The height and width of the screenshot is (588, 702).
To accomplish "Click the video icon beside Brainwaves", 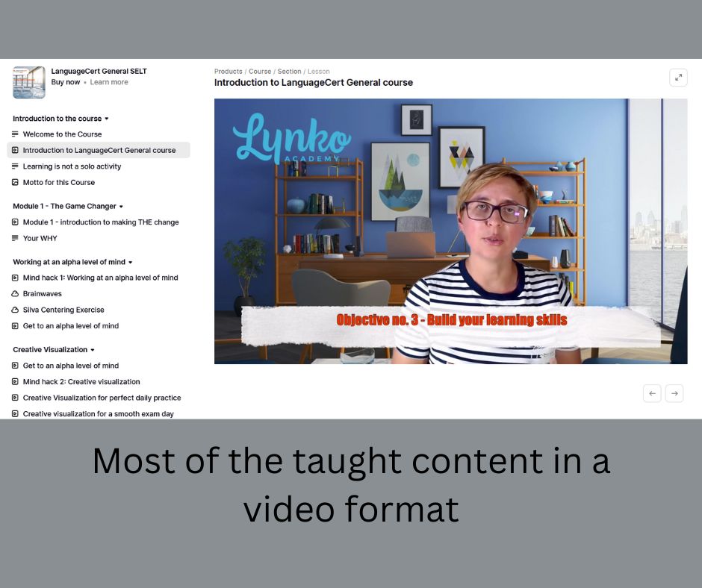I will tap(15, 294).
